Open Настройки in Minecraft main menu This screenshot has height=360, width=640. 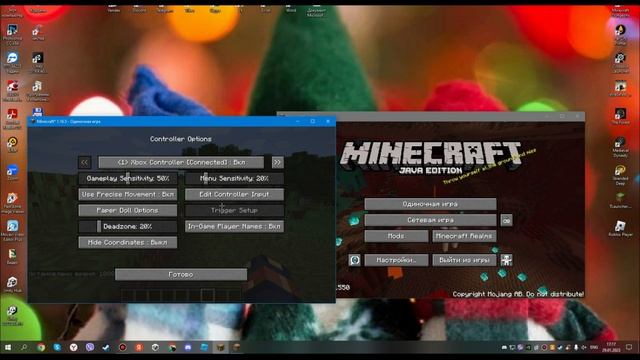(x=396, y=260)
